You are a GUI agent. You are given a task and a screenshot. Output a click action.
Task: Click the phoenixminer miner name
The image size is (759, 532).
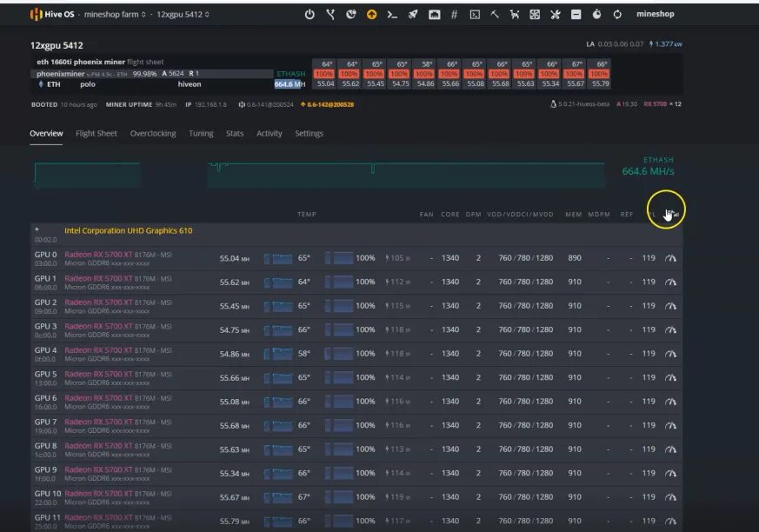(x=61, y=74)
